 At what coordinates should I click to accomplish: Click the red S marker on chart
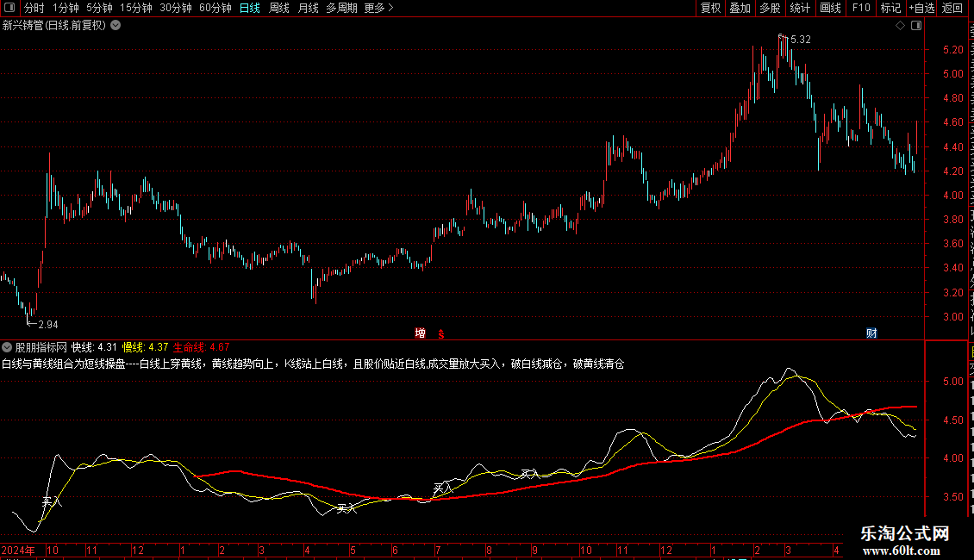coord(441,334)
